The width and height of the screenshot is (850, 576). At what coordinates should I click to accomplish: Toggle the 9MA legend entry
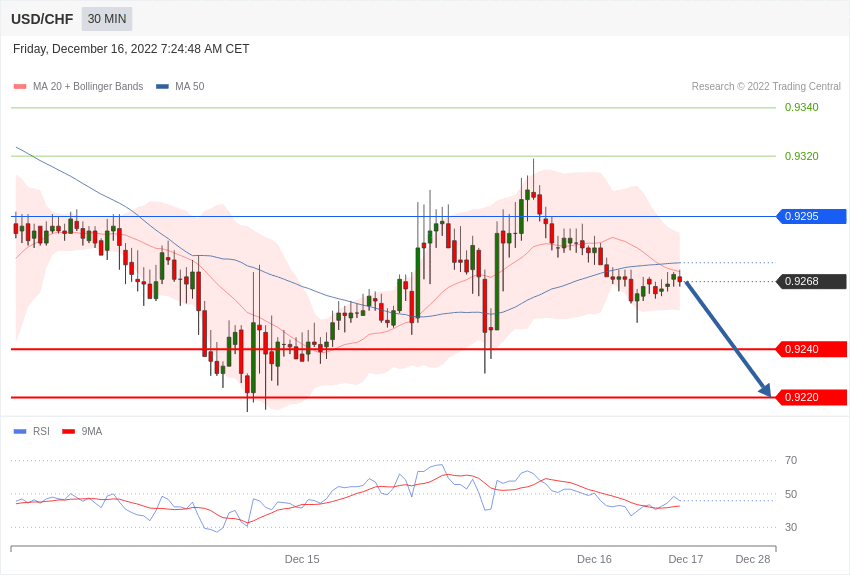coord(82,431)
